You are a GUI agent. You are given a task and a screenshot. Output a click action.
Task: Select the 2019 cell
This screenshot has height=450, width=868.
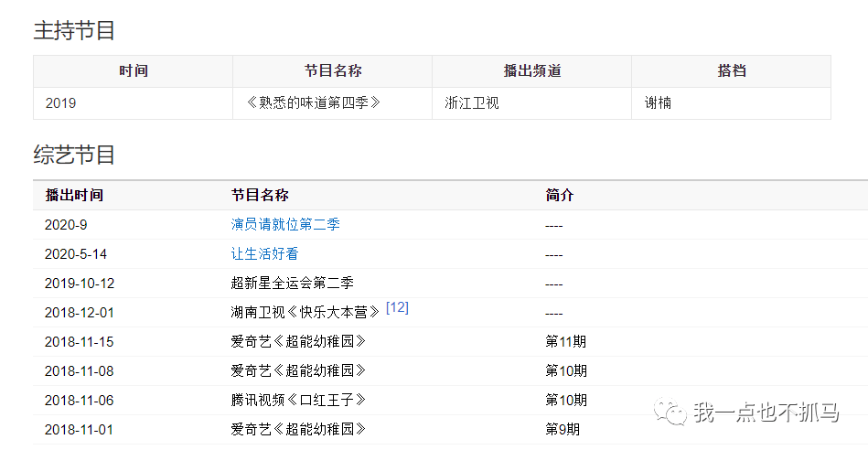[x=133, y=103]
